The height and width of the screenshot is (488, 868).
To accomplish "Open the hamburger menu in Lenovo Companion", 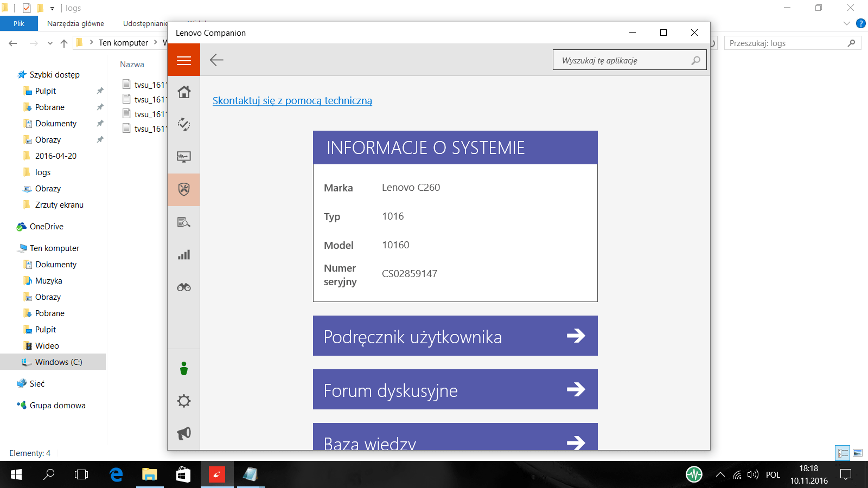I will [184, 60].
